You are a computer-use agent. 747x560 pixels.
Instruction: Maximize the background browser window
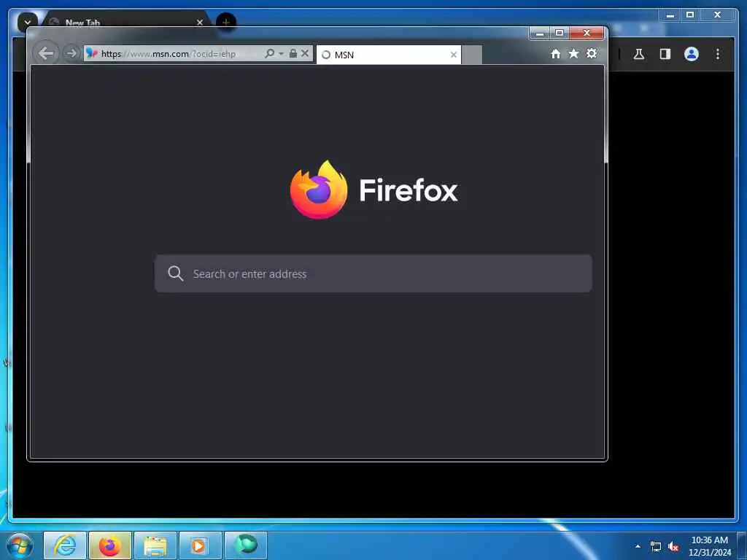point(690,15)
